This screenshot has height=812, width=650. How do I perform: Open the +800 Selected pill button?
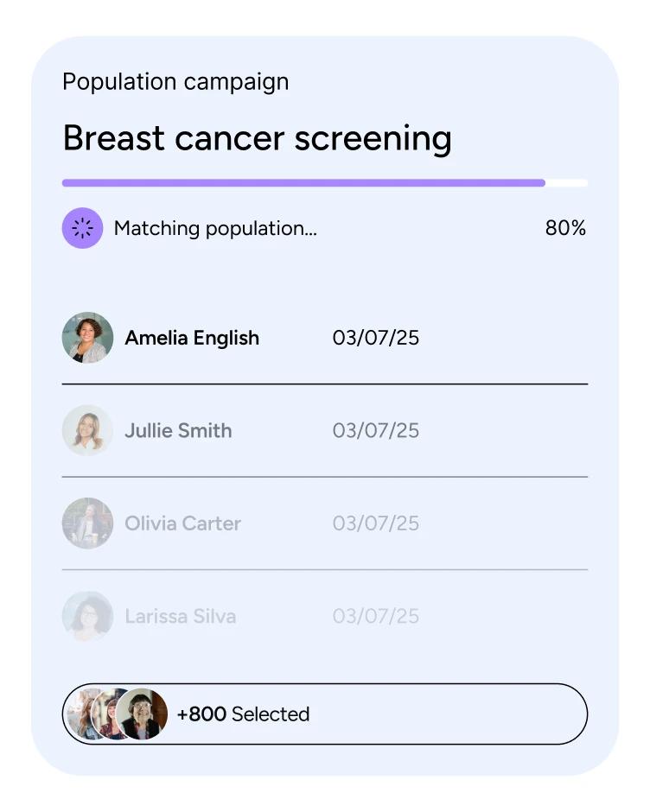[x=325, y=714]
